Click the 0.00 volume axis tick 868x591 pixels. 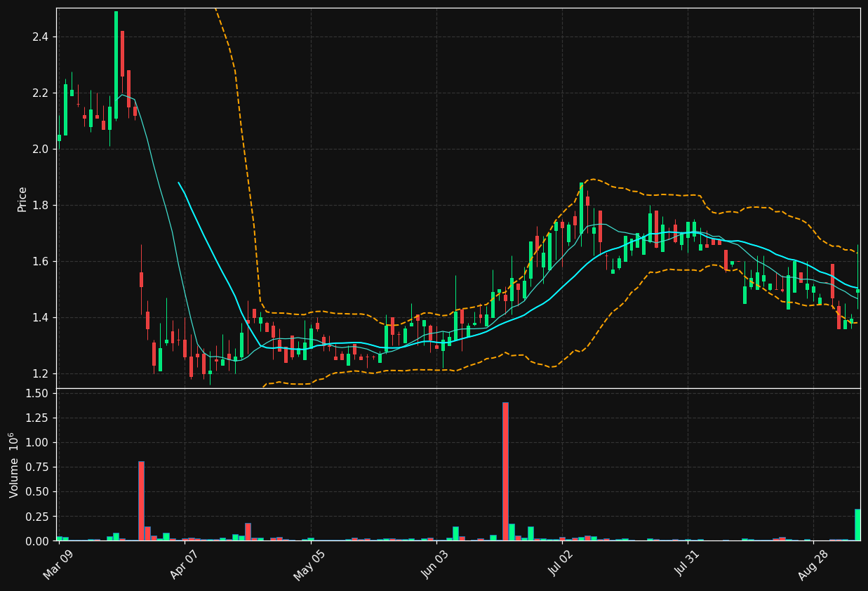[x=36, y=540]
